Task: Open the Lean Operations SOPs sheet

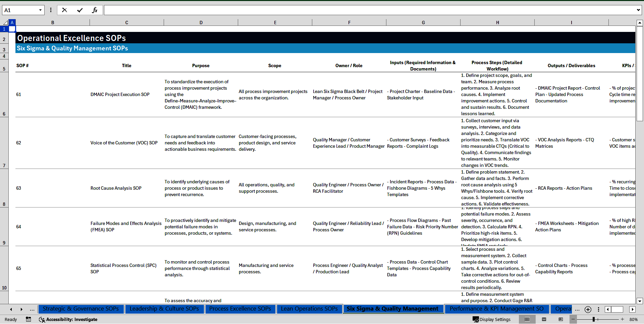Action: click(x=309, y=309)
